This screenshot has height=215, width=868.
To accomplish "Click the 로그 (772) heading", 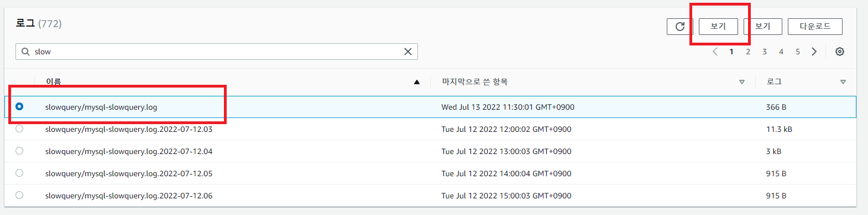I will point(39,23).
